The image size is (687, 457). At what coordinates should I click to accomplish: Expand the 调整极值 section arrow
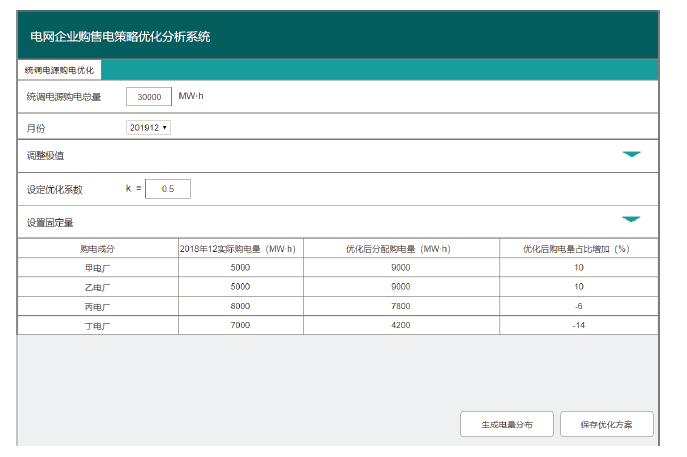(631, 154)
